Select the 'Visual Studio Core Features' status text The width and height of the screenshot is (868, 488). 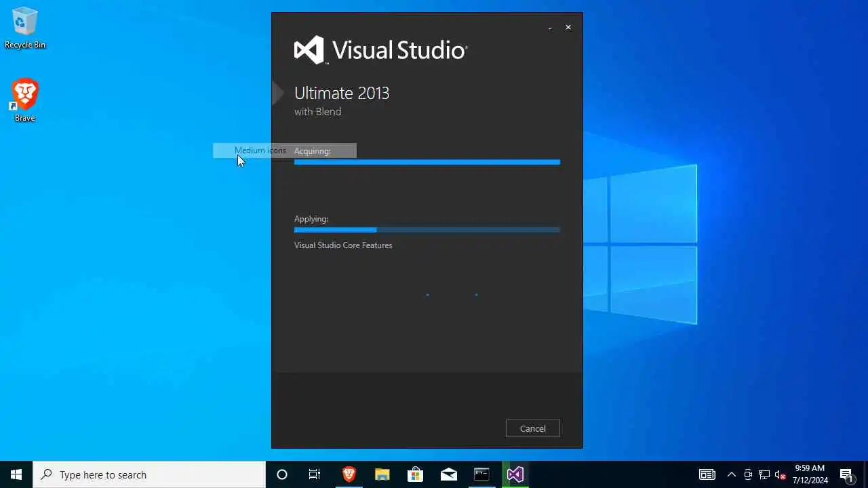tap(343, 245)
